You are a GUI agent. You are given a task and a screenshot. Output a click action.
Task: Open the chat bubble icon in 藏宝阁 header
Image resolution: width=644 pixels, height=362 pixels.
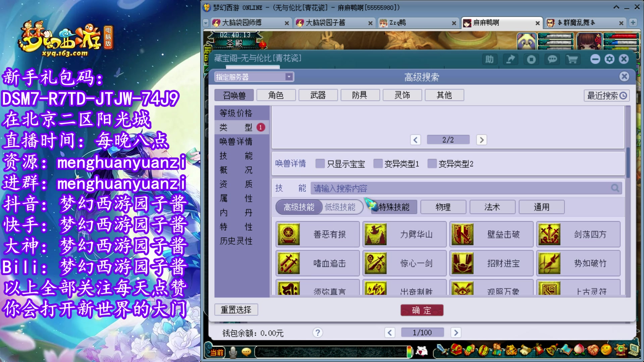[x=552, y=60]
